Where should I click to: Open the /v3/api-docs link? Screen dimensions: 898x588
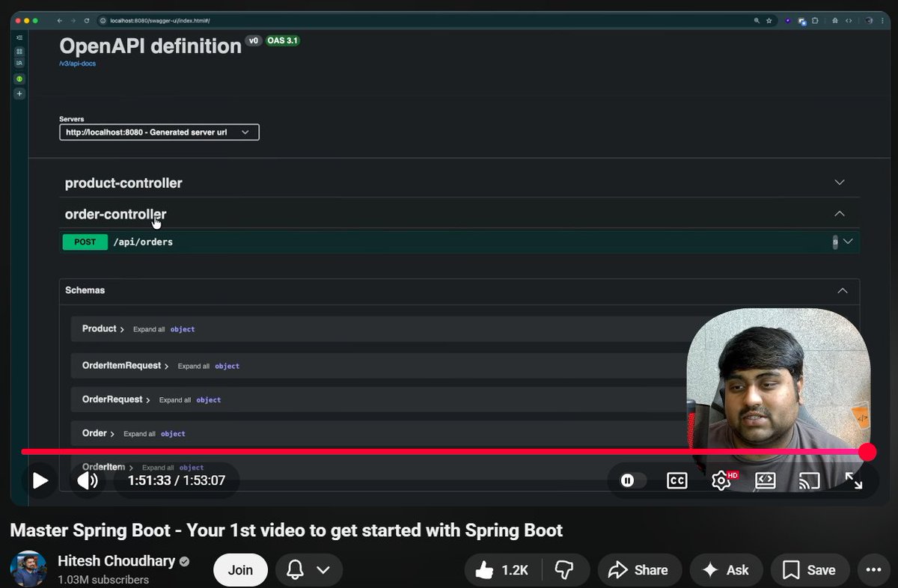[x=78, y=64]
